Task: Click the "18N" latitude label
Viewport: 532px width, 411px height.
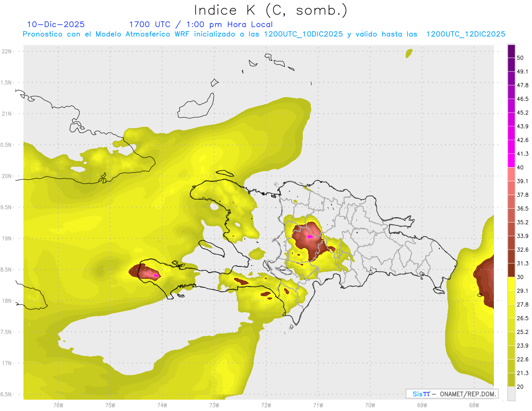Action: point(7,301)
